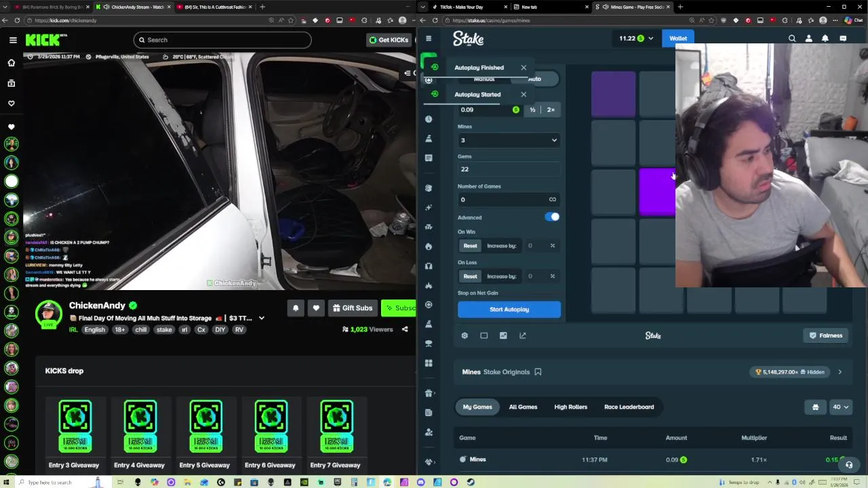Click Gift Subs button on Kick

coord(352,308)
